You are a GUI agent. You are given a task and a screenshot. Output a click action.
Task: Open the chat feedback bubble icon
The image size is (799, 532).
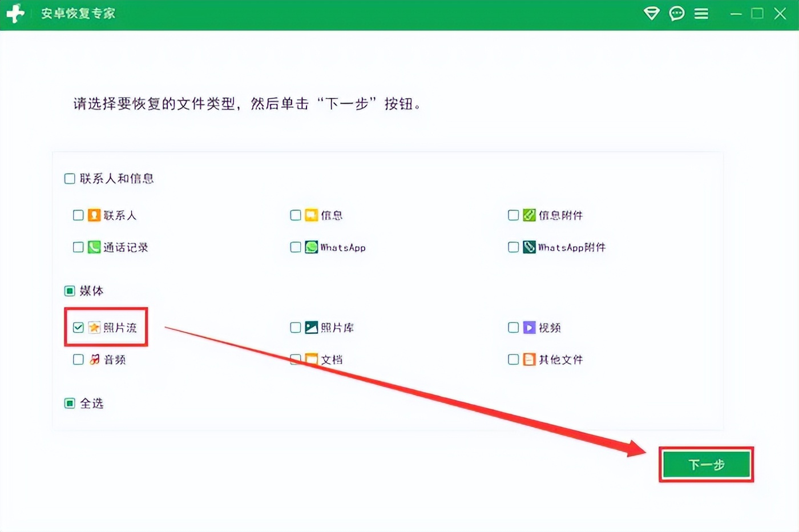(677, 13)
